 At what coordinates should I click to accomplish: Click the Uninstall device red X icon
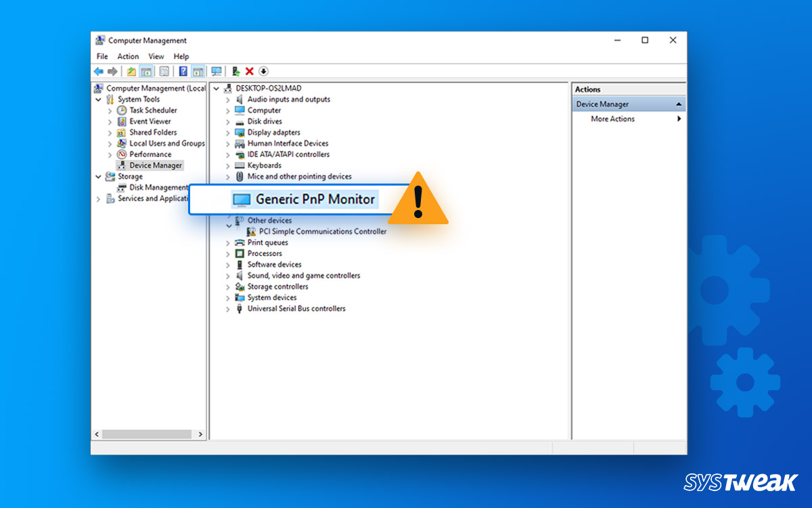[248, 70]
